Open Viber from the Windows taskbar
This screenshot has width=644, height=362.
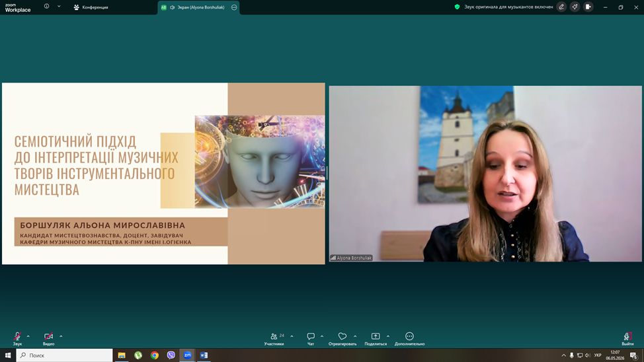pyautogui.click(x=171, y=355)
